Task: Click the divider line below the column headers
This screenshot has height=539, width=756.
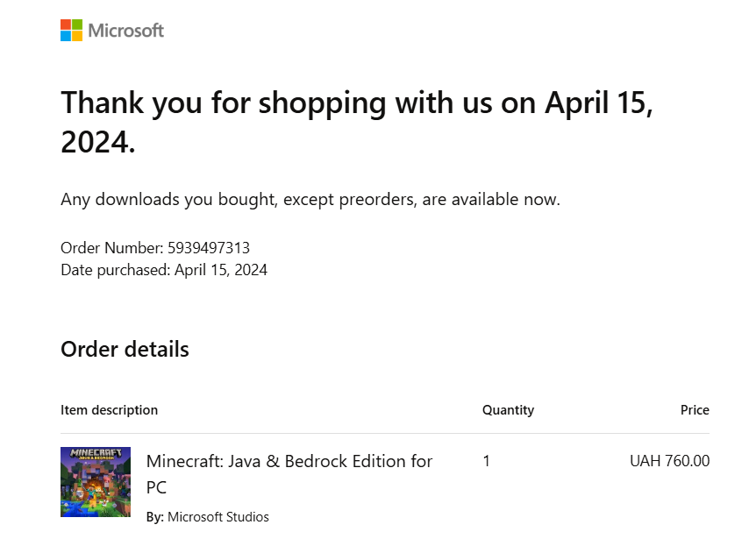Action: tap(384, 433)
